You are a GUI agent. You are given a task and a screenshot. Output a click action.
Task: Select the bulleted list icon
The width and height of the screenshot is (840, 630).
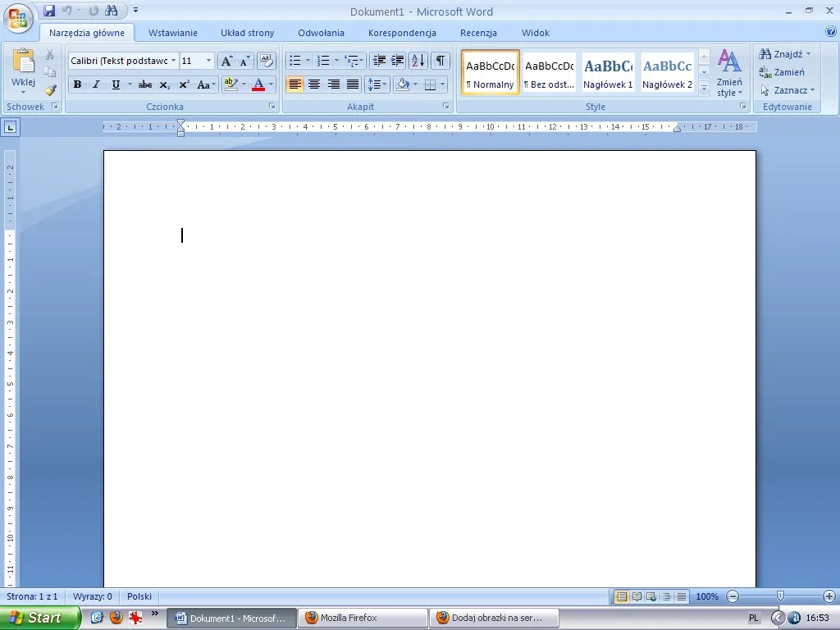295,61
